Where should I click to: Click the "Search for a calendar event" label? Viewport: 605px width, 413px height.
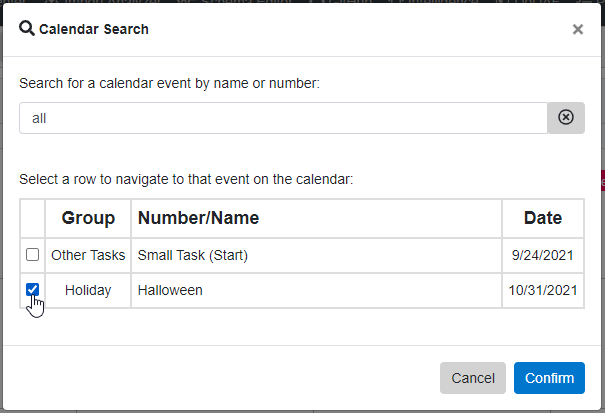tap(170, 83)
